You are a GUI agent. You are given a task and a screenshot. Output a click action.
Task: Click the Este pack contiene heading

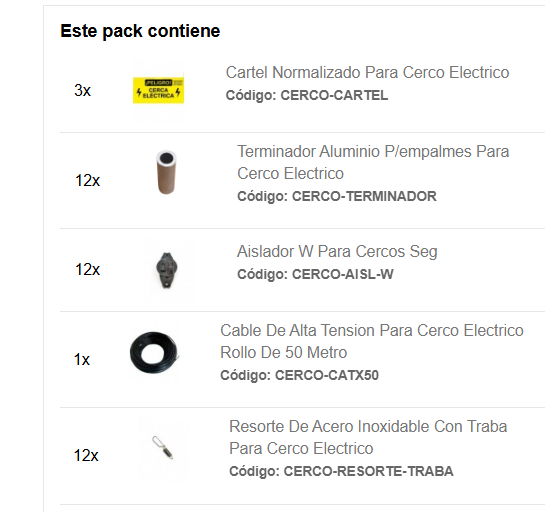pyautogui.click(x=140, y=31)
